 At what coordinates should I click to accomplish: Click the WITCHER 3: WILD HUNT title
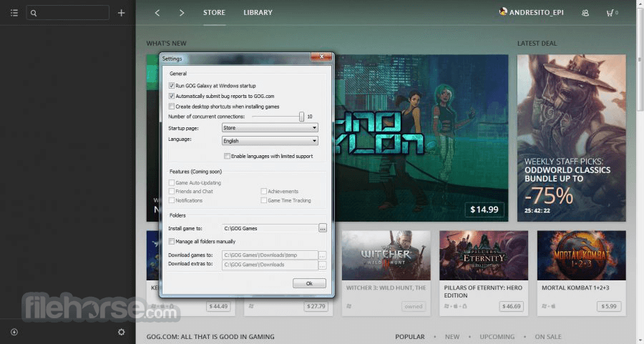[x=386, y=288]
